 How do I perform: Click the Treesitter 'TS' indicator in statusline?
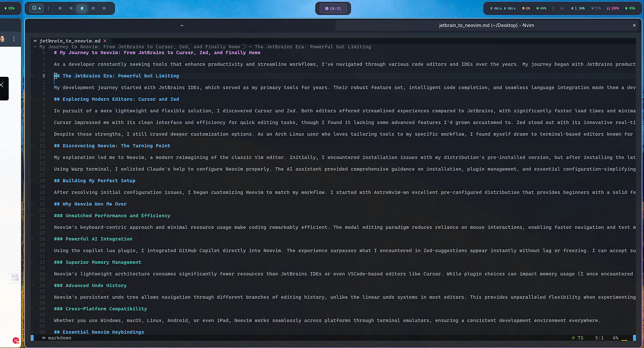tap(579, 338)
